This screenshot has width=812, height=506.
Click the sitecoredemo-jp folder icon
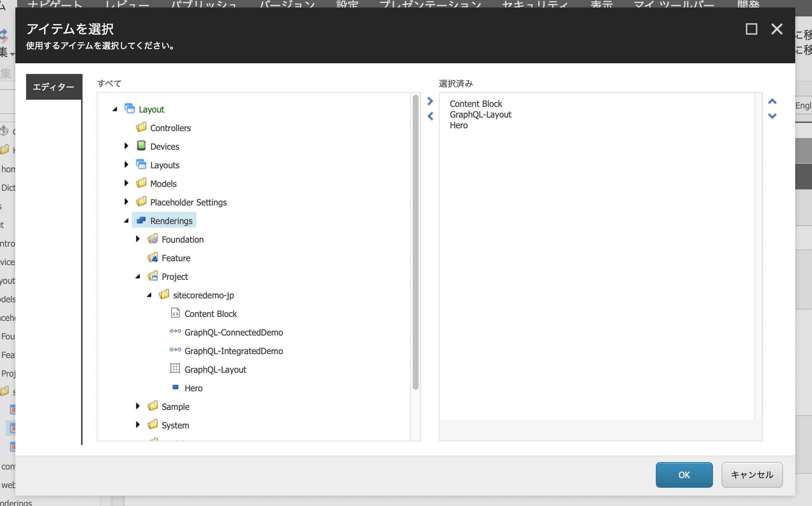click(x=164, y=294)
